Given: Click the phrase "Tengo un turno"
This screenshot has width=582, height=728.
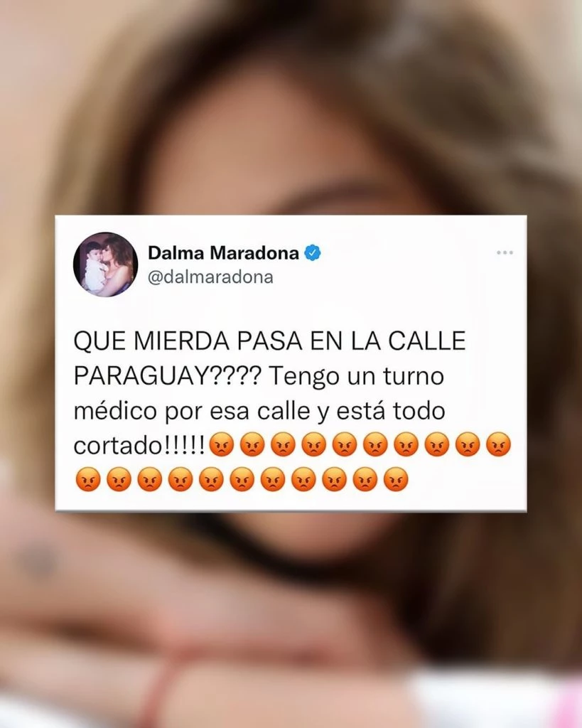Looking at the screenshot, I should [x=357, y=375].
